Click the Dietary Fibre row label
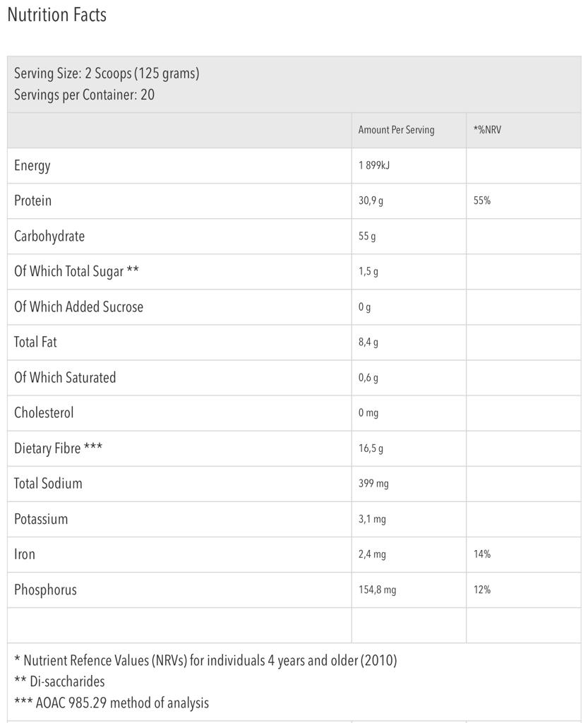This screenshot has height=723, width=588. [x=58, y=448]
